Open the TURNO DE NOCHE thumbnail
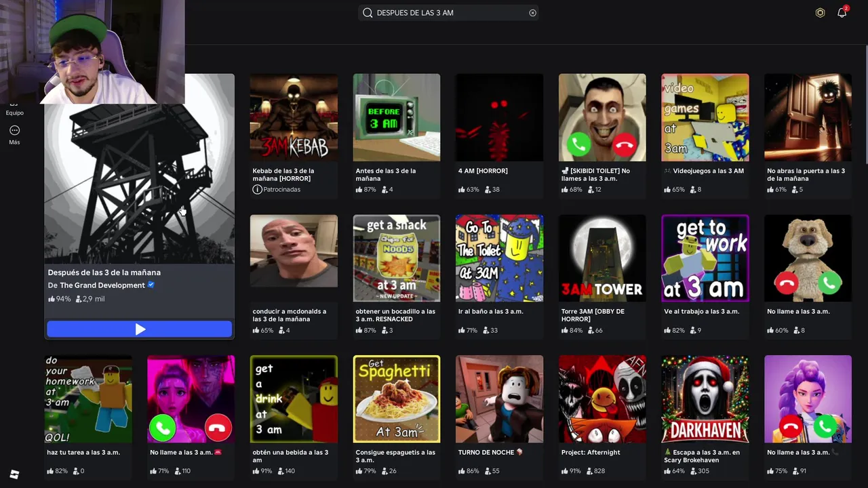This screenshot has height=488, width=868. point(500,399)
